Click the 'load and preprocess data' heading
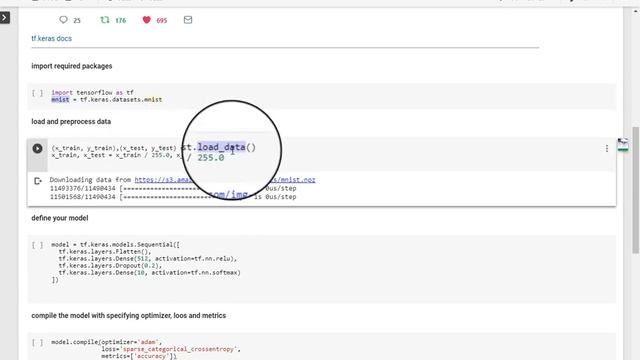The width and height of the screenshot is (640, 360). 71,122
